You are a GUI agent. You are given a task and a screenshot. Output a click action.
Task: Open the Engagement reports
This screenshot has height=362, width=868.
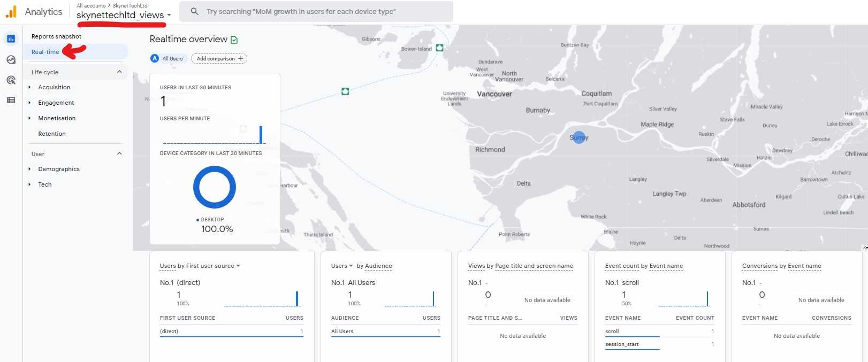(56, 103)
